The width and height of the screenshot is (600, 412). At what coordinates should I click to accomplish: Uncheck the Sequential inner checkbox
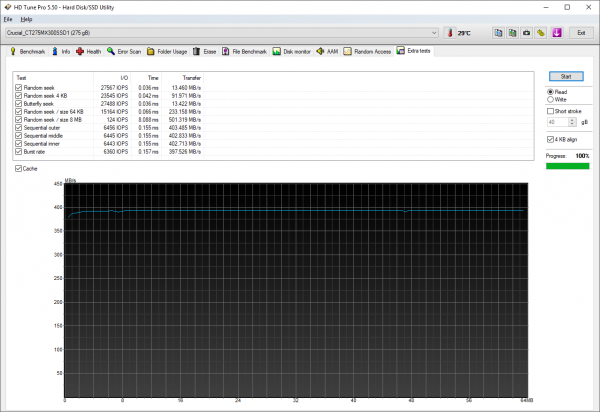[18, 144]
